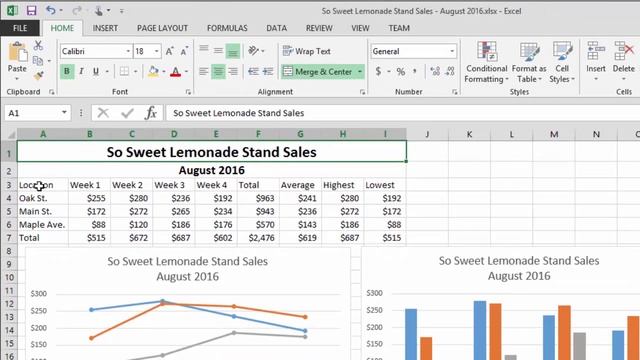
Task: Switch to the INSERT tab
Action: [105, 28]
